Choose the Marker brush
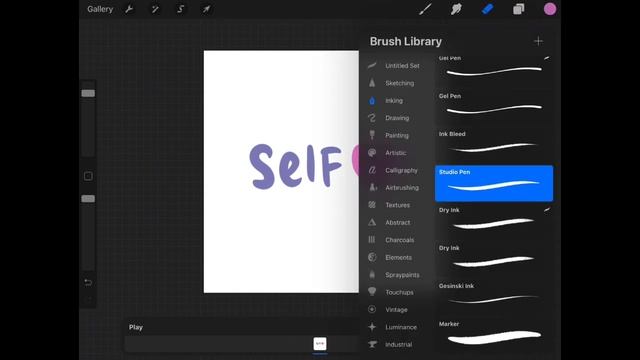This screenshot has height=360, width=640. pyautogui.click(x=494, y=335)
